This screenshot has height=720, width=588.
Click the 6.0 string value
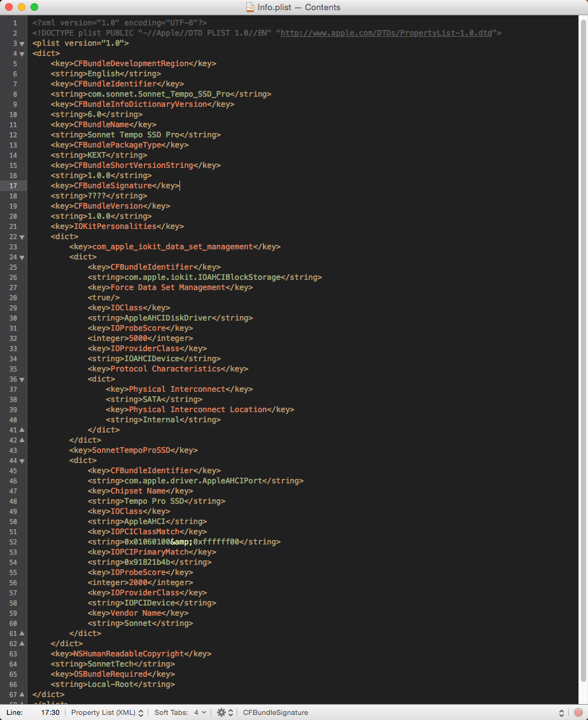pyautogui.click(x=94, y=114)
